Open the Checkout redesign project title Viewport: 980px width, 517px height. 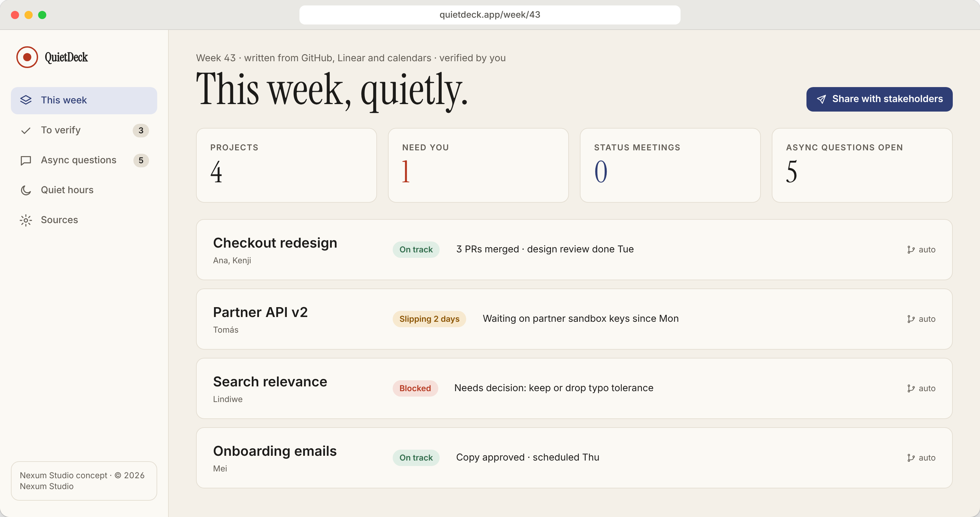(x=275, y=243)
